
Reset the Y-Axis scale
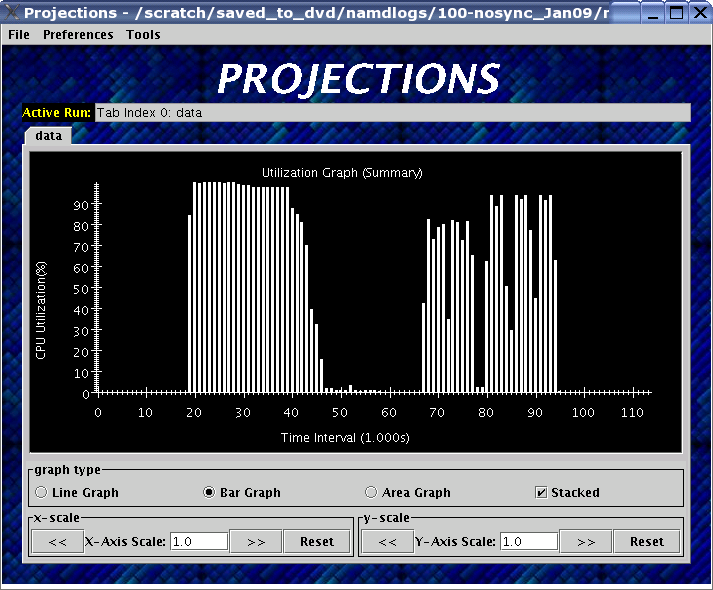(646, 541)
